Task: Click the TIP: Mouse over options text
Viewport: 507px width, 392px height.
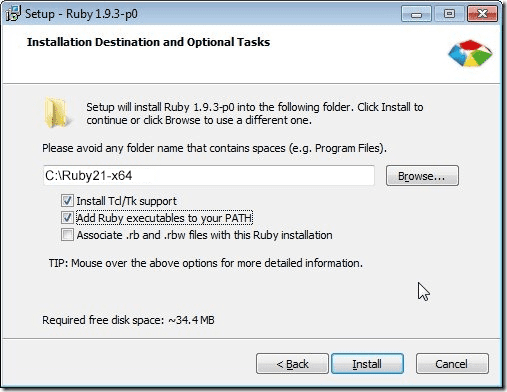Action: tap(206, 263)
